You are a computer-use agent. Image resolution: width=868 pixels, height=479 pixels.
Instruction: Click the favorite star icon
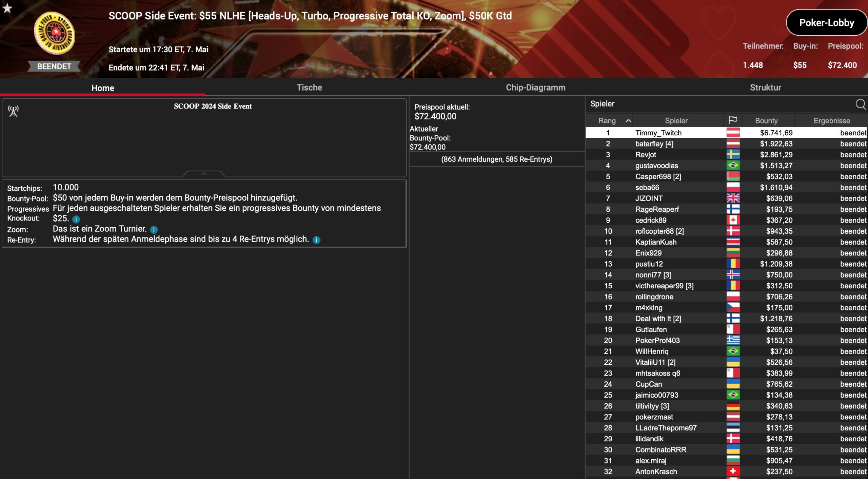[7, 8]
